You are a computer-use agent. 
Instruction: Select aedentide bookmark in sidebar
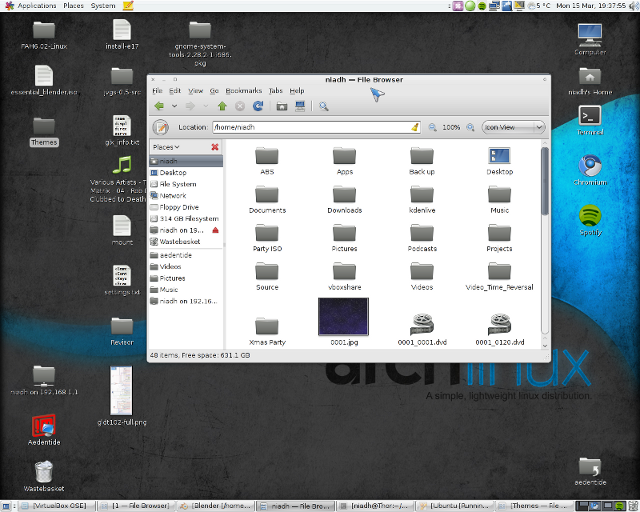186,255
